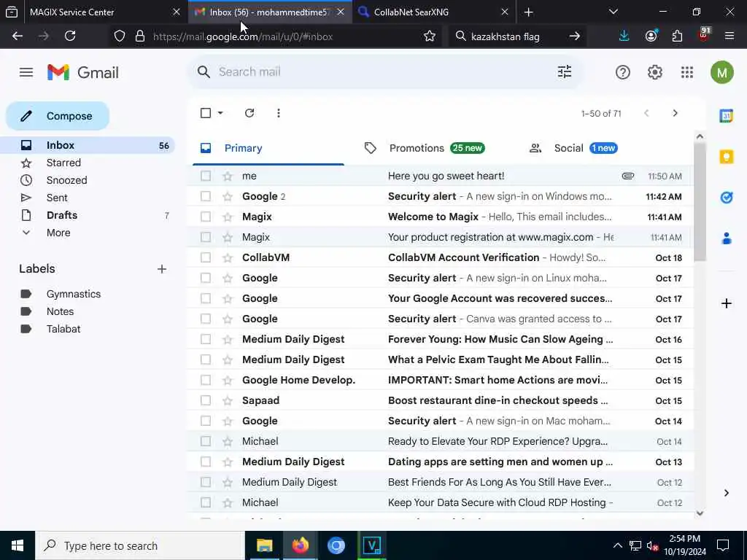Image resolution: width=747 pixels, height=560 pixels.
Task: Select checkbox for Google 2 Security alert email
Action: (x=206, y=196)
